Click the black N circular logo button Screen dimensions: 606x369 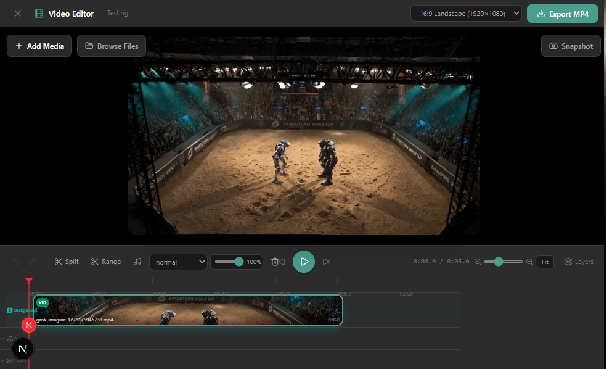[22, 349]
